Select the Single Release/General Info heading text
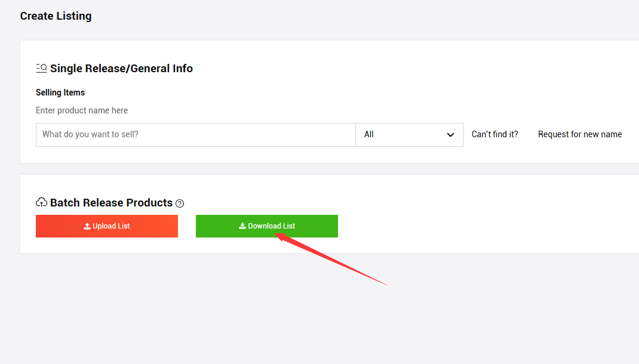The image size is (639, 364). pyautogui.click(x=121, y=69)
